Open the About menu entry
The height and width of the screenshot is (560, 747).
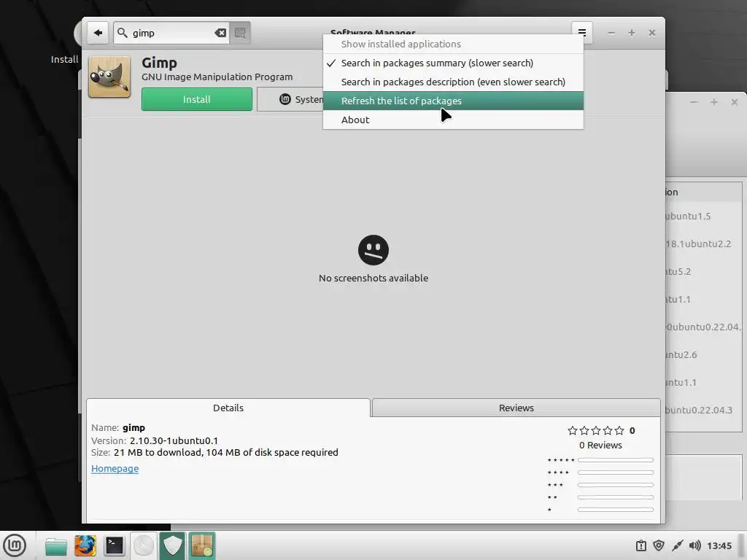tap(453, 120)
